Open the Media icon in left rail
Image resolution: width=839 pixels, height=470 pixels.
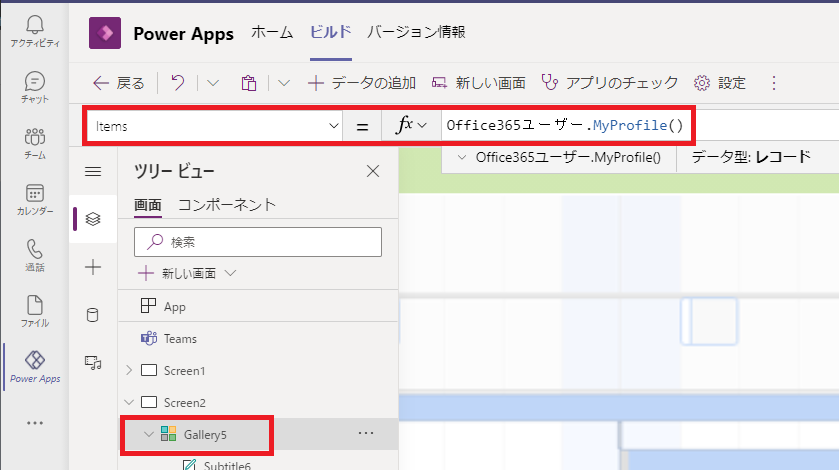[93, 362]
